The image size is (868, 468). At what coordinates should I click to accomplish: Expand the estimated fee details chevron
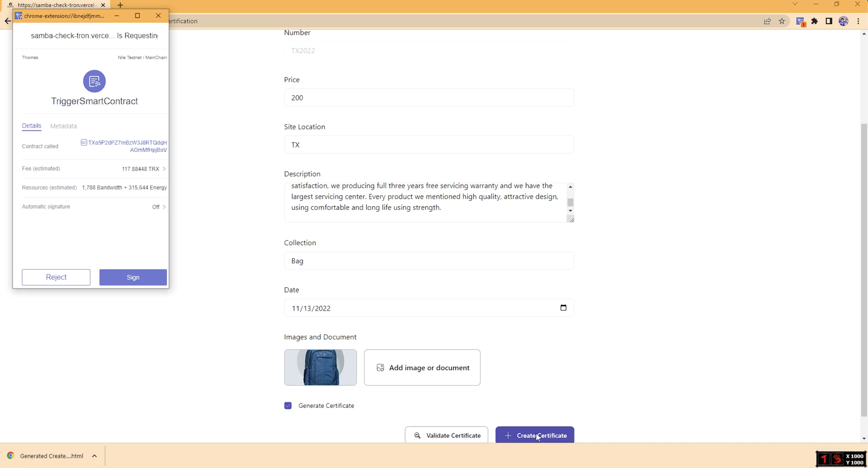click(x=164, y=169)
